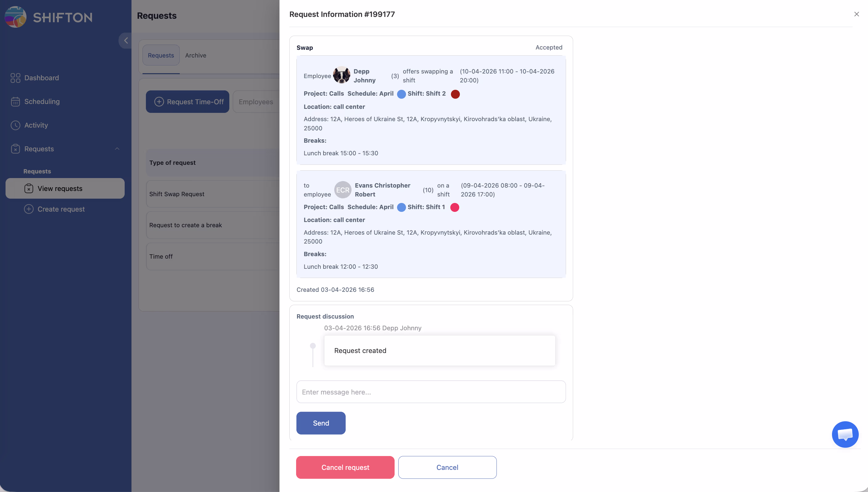The image size is (868, 492).
Task: Click the Create request plus icon
Action: click(x=29, y=209)
